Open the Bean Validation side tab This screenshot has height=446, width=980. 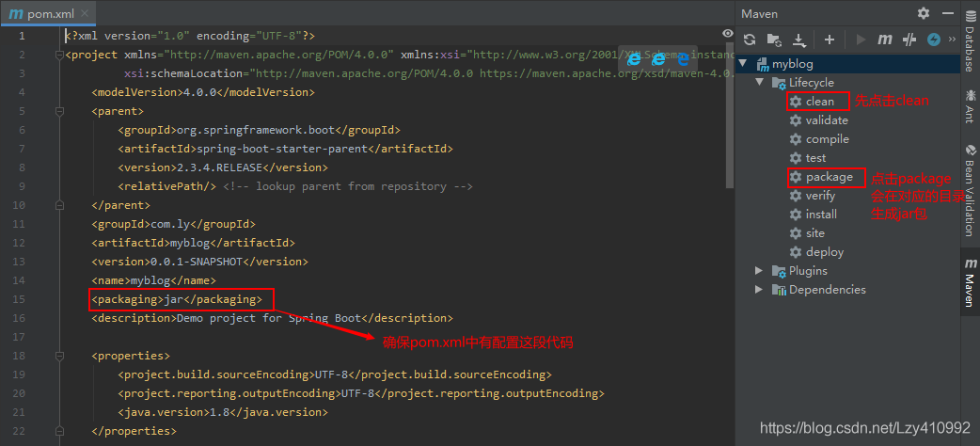pos(970,190)
